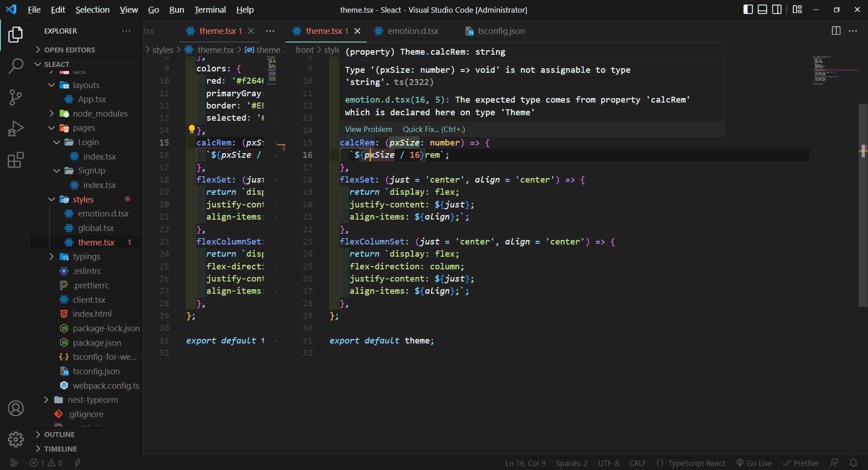Toggle the primary side bar
Image resolution: width=868 pixels, height=470 pixels.
point(748,9)
